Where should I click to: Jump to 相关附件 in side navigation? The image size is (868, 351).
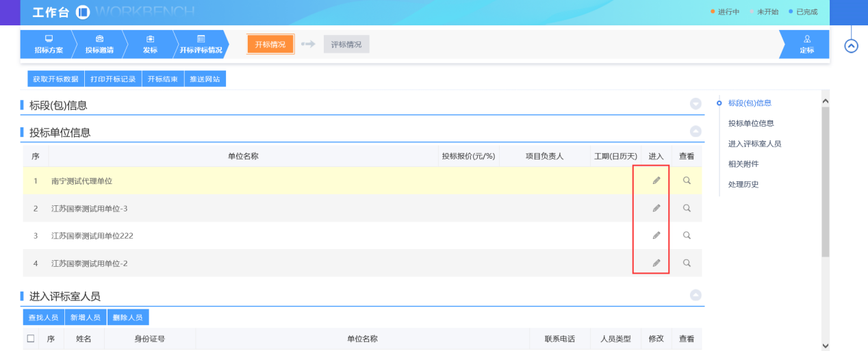743,164
